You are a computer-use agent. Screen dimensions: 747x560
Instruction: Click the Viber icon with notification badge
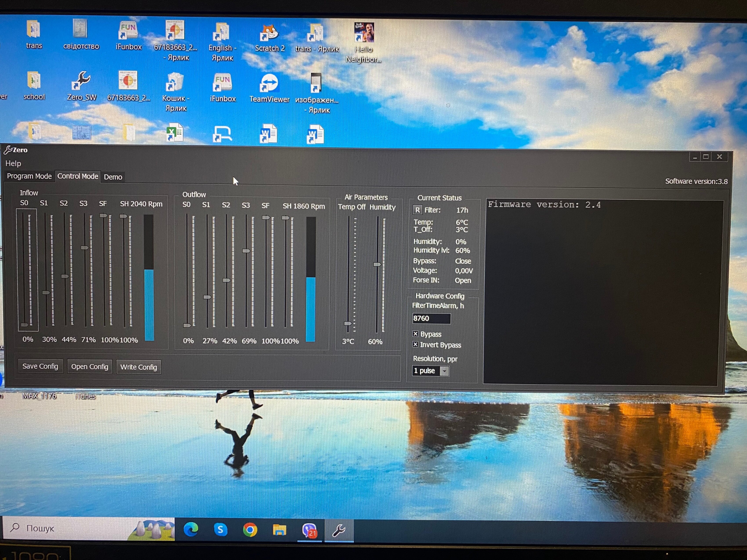point(309,530)
